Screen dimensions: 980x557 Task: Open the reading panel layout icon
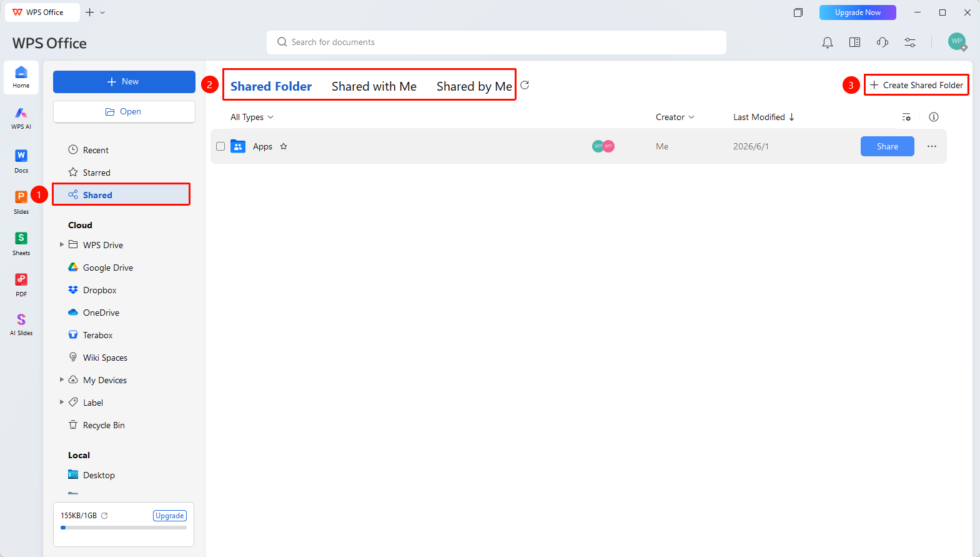click(x=855, y=43)
